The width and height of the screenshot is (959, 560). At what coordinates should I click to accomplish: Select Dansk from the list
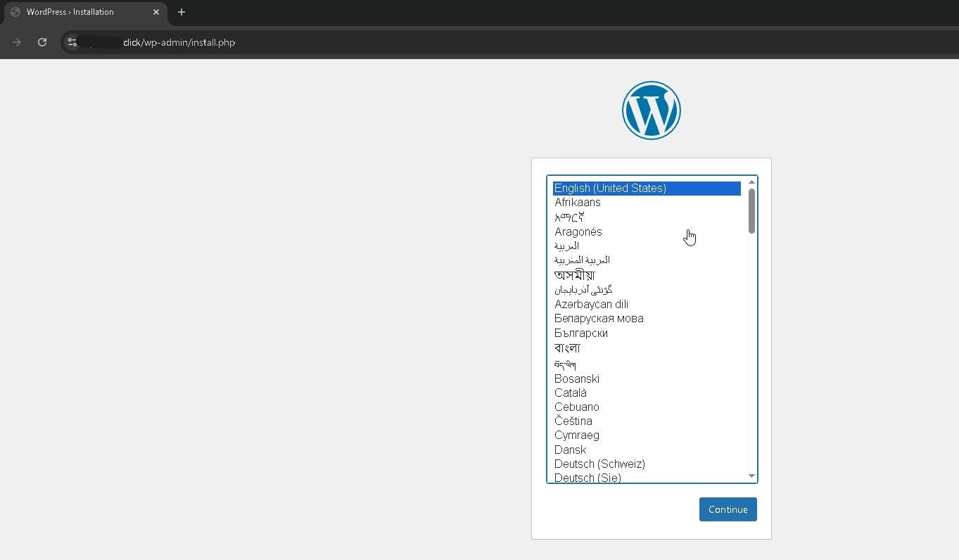click(647, 450)
